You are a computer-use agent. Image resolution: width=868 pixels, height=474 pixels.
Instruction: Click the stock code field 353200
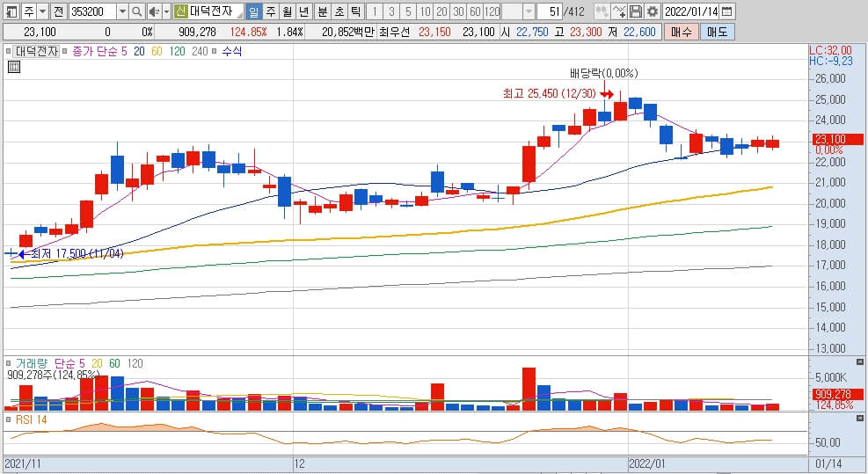tap(92, 11)
